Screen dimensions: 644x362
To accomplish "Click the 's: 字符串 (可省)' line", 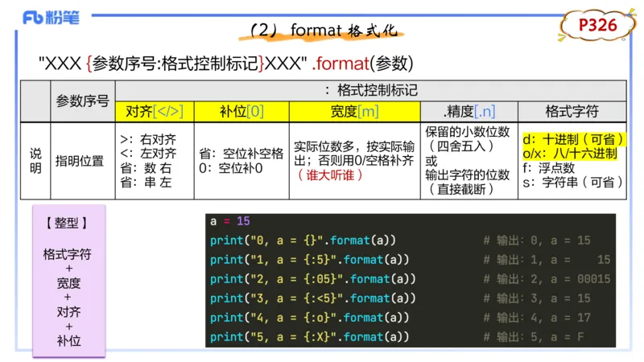I will click(573, 183).
